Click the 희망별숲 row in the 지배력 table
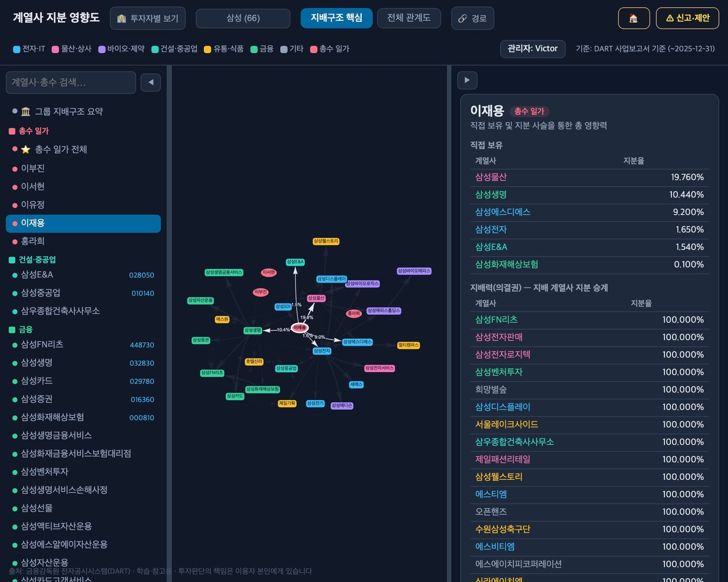Screen dimensions: 728x582 (x=589, y=390)
